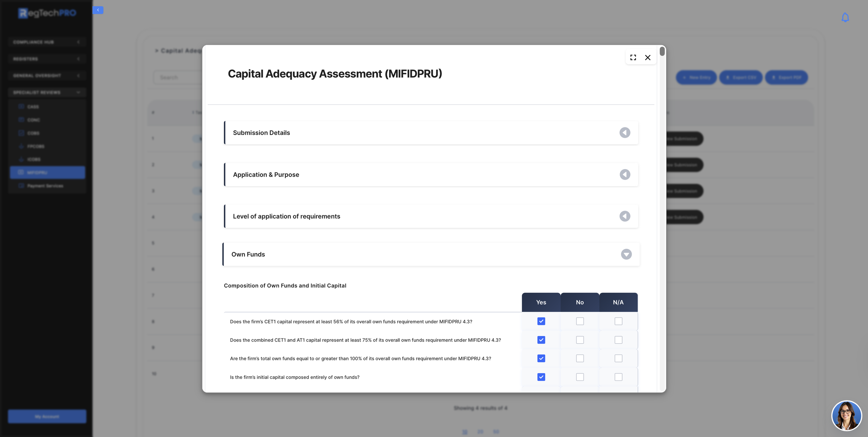Viewport: 868px width, 437px height.
Task: Click the FPCOBS sidebar icon
Action: 21,146
